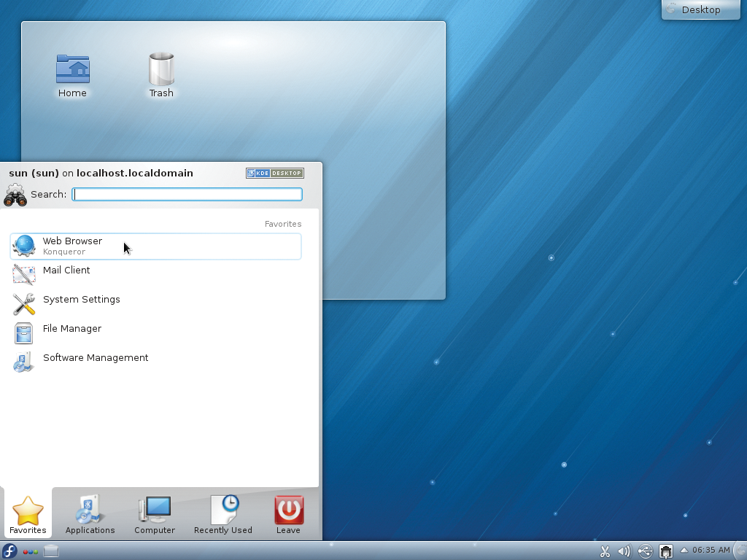Open the USB device notifier tray icon
747x560 pixels.
(x=645, y=551)
